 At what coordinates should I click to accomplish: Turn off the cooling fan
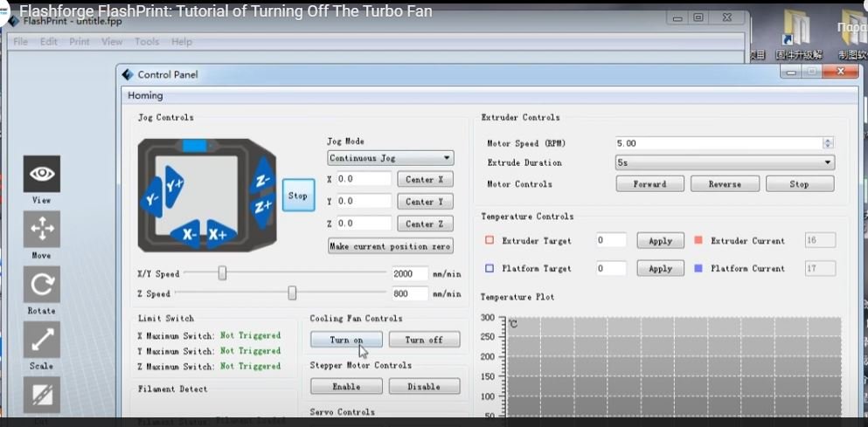tap(424, 340)
